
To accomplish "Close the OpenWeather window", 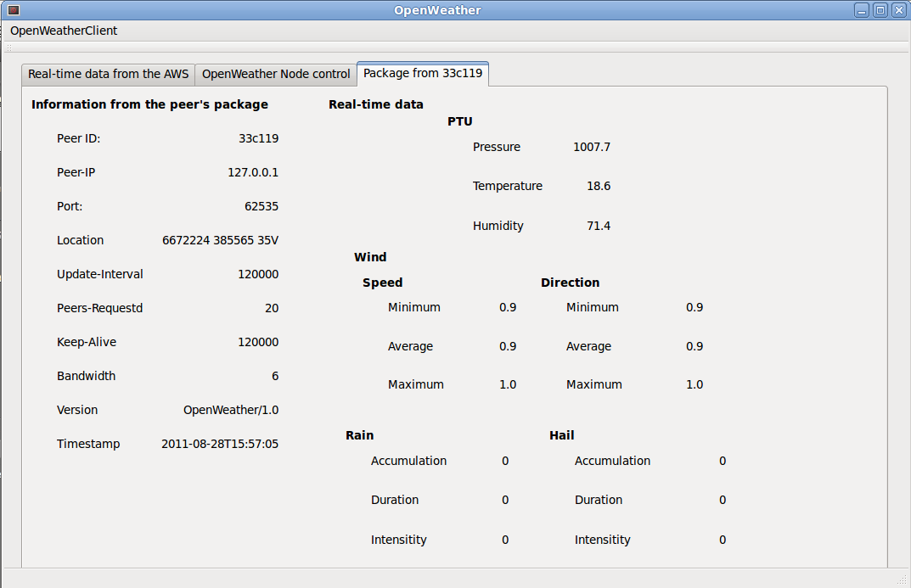I will 898,10.
